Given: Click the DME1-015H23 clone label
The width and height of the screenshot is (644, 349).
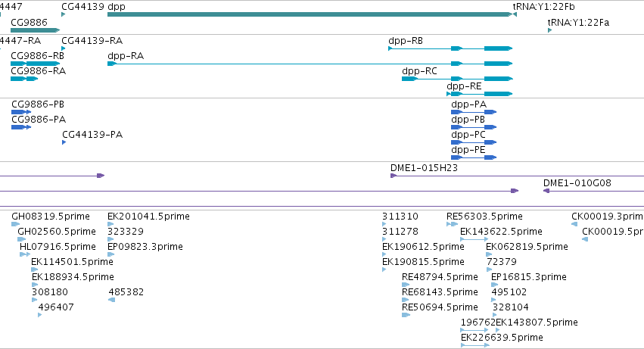Looking at the screenshot, I should 424,168.
